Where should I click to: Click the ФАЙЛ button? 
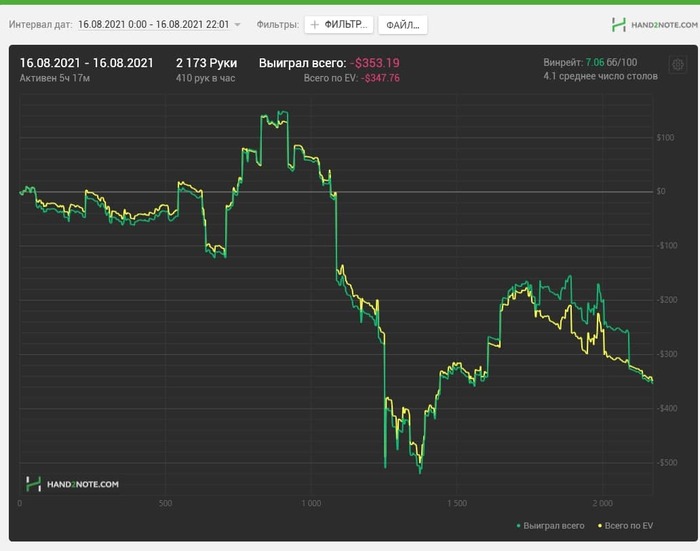pos(403,25)
